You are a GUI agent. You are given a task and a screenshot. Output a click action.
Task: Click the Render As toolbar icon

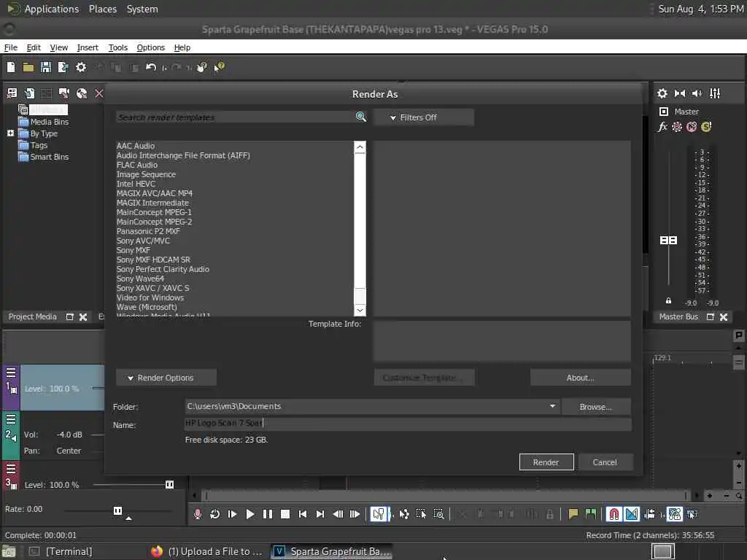point(63,67)
